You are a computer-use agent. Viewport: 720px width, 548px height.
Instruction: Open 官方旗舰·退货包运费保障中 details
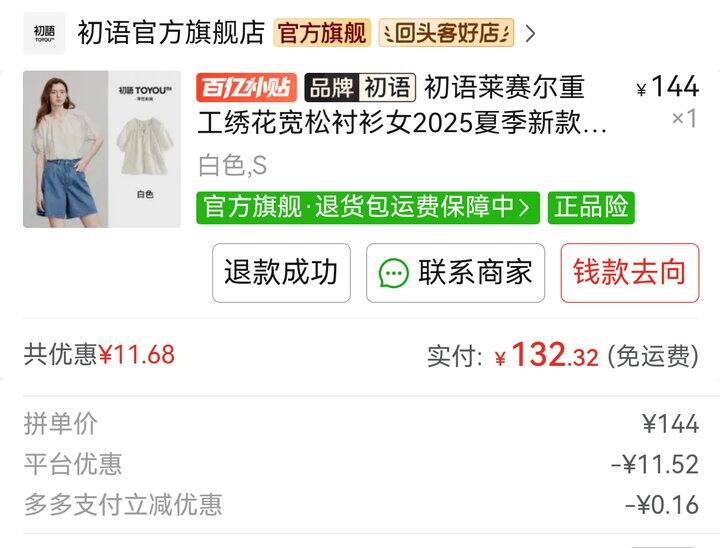368,208
